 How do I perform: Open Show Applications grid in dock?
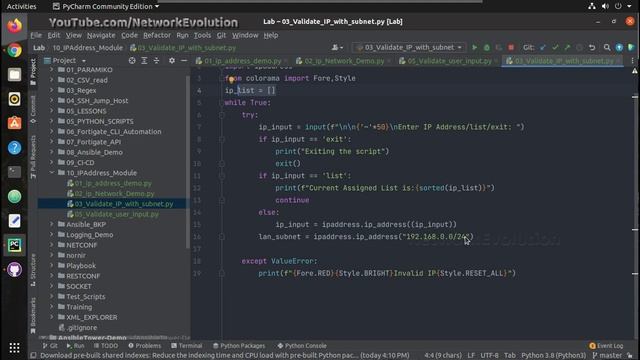(14, 347)
